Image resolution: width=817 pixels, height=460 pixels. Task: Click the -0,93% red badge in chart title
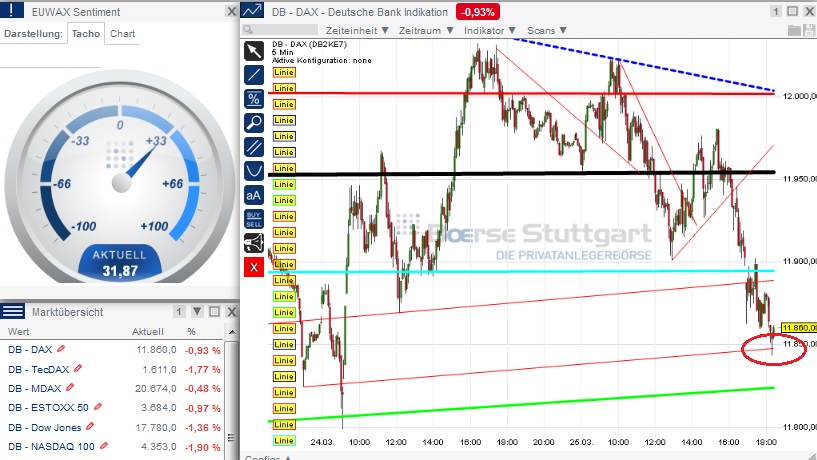pos(477,11)
